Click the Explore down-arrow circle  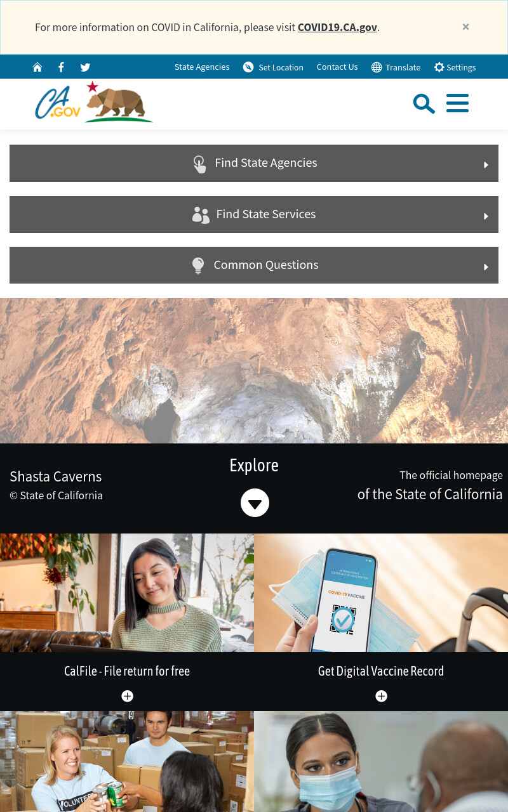click(255, 502)
